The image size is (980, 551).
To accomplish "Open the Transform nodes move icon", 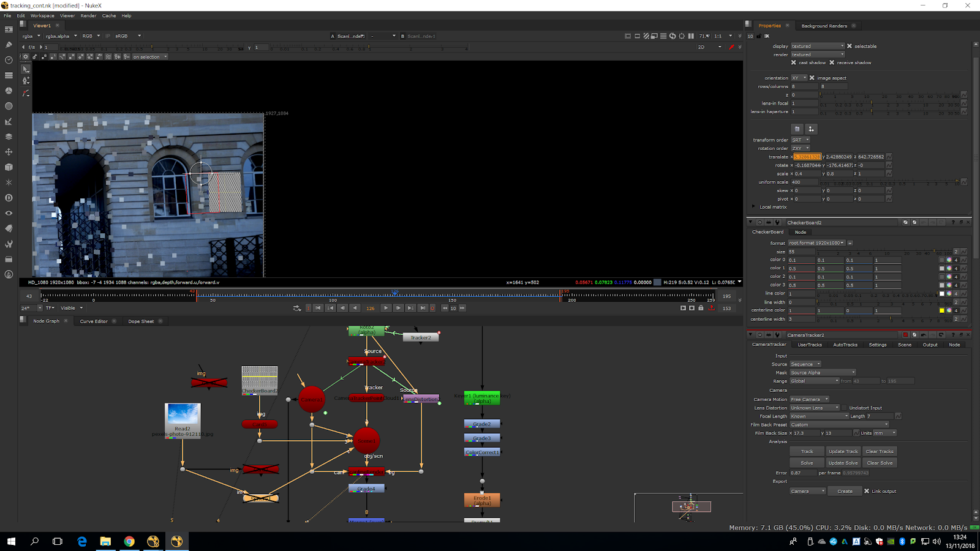I will (9, 152).
